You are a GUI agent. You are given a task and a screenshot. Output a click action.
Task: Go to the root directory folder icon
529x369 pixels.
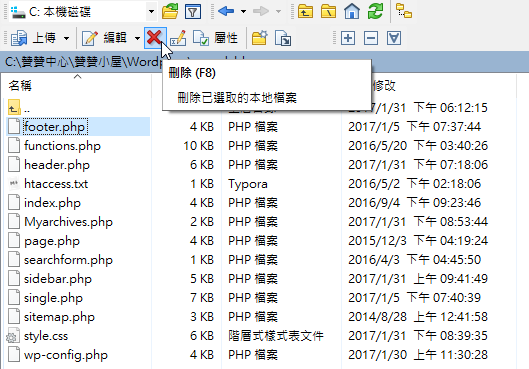pyautogui.click(x=328, y=11)
